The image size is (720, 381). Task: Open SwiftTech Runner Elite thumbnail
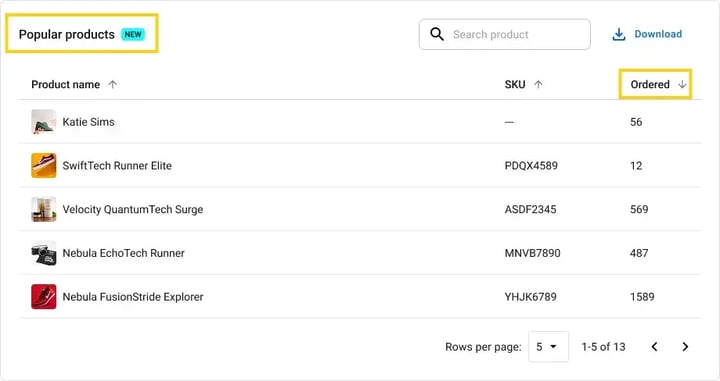click(44, 165)
